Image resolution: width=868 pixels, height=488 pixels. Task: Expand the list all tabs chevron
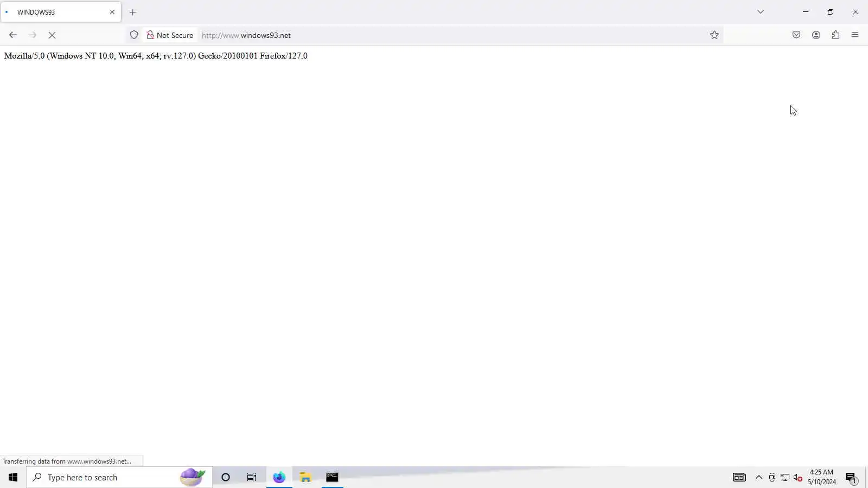coord(761,12)
